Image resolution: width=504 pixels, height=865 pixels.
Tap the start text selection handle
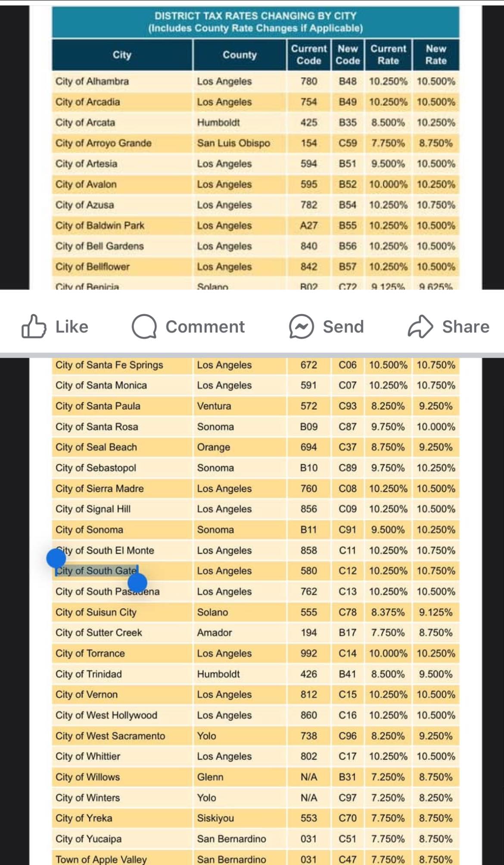click(x=56, y=558)
